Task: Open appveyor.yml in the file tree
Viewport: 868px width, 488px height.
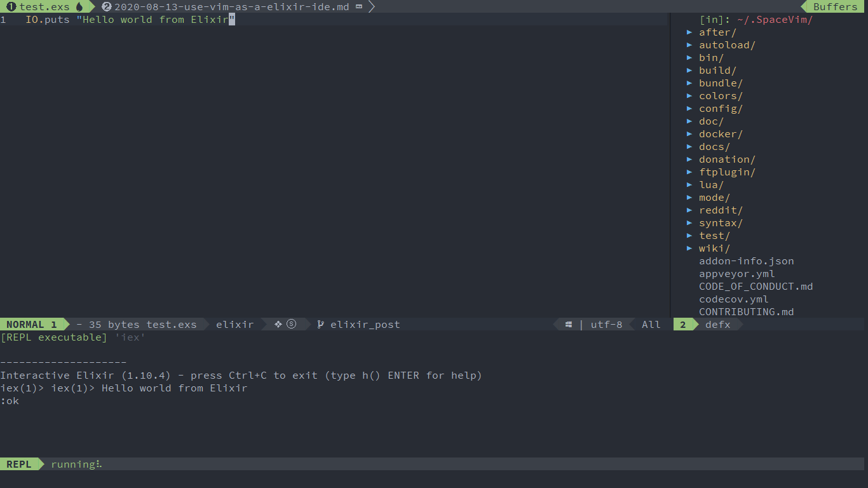Action: (736, 274)
